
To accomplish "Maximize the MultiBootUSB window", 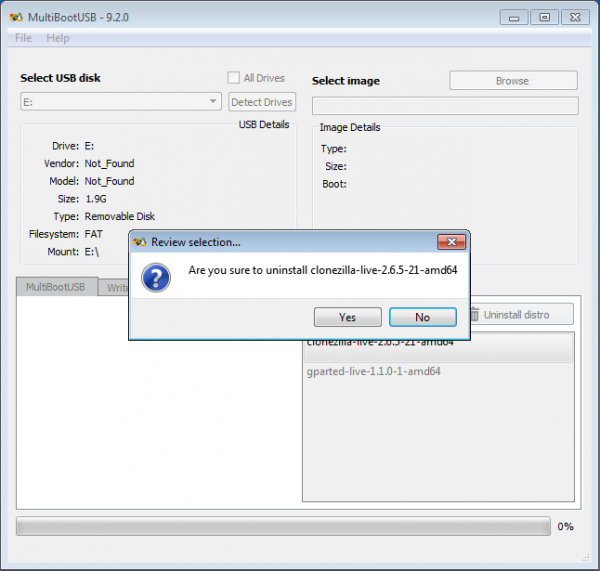I will [x=545, y=18].
